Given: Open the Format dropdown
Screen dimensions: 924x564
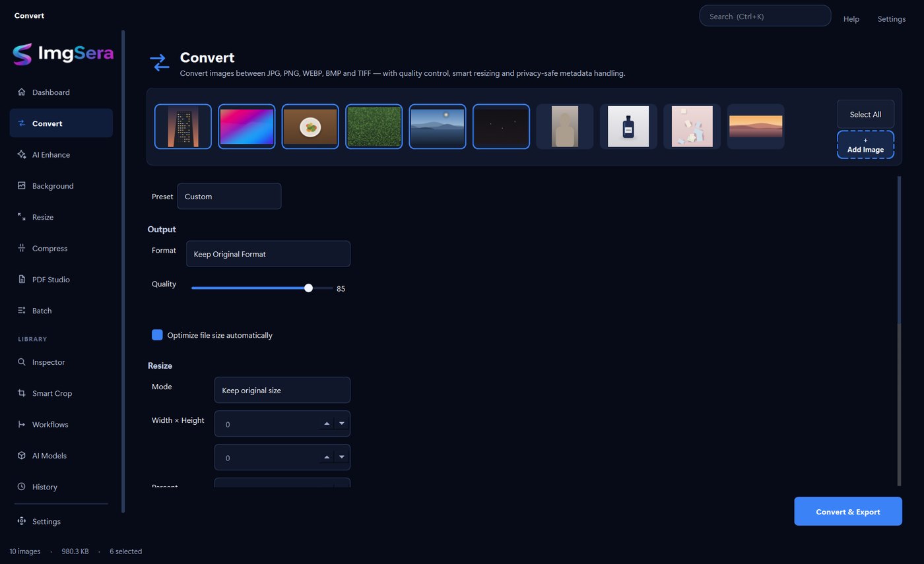Looking at the screenshot, I should pyautogui.click(x=268, y=254).
